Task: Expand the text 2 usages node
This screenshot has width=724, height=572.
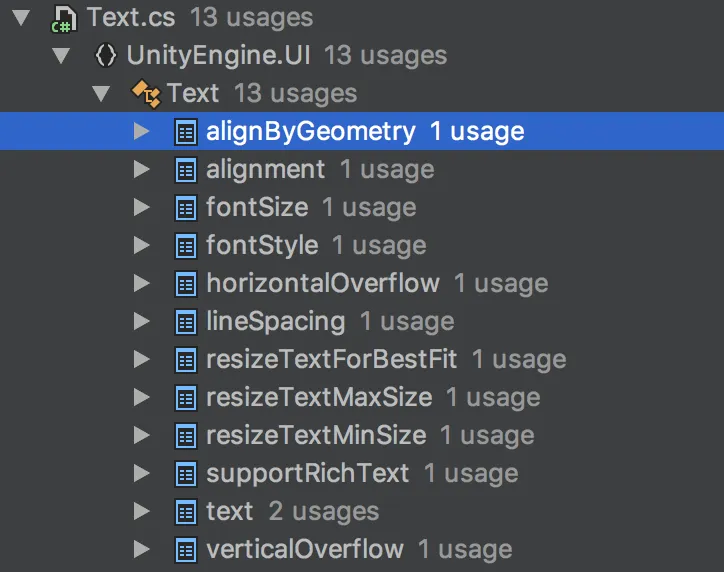Action: pyautogui.click(x=141, y=511)
